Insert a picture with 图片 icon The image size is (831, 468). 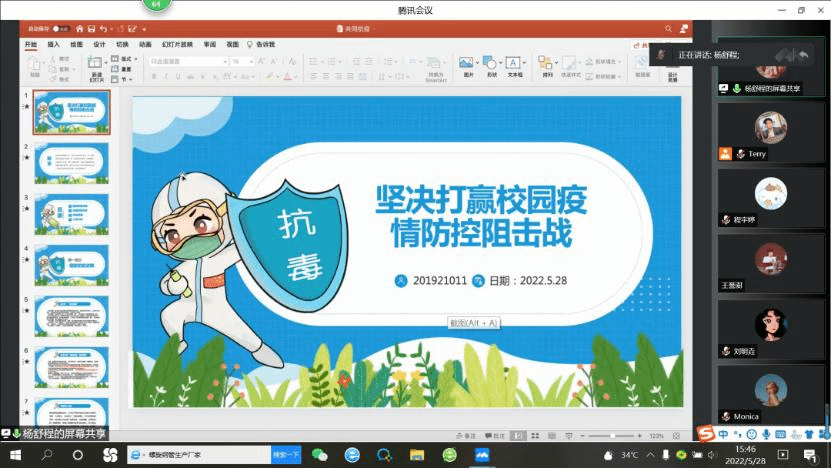(467, 67)
